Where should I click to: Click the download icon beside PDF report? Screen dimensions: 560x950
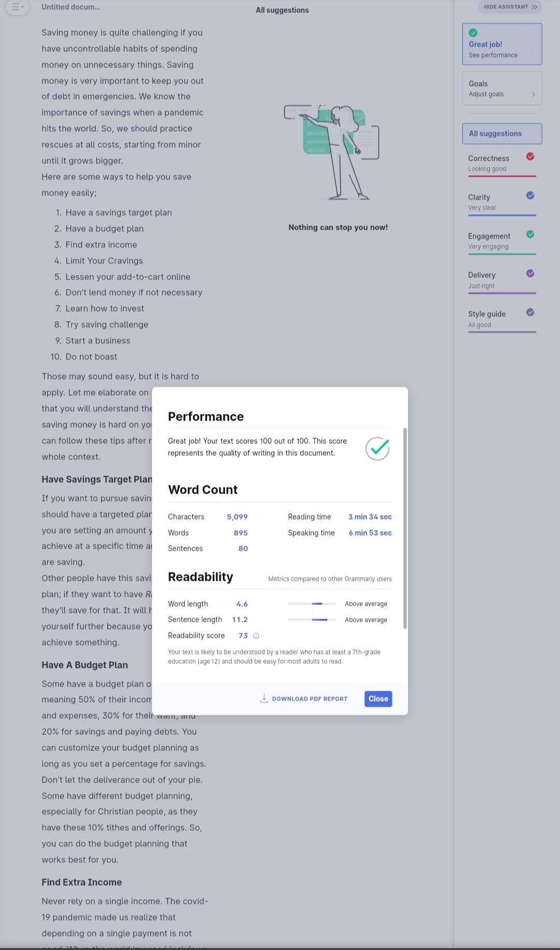coord(264,698)
